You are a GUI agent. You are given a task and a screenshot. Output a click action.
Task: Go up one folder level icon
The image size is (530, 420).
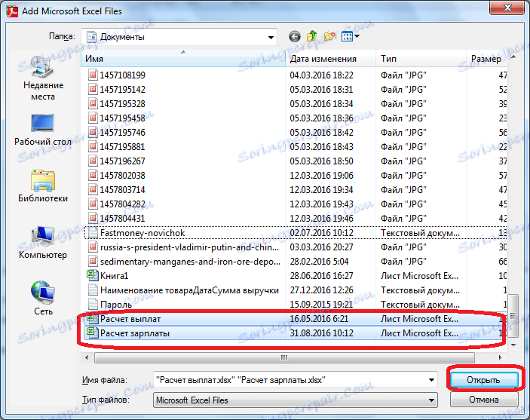tap(311, 36)
